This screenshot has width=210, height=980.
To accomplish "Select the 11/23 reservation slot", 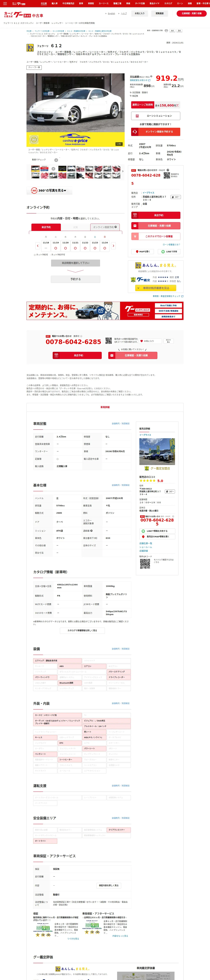I will (95, 246).
